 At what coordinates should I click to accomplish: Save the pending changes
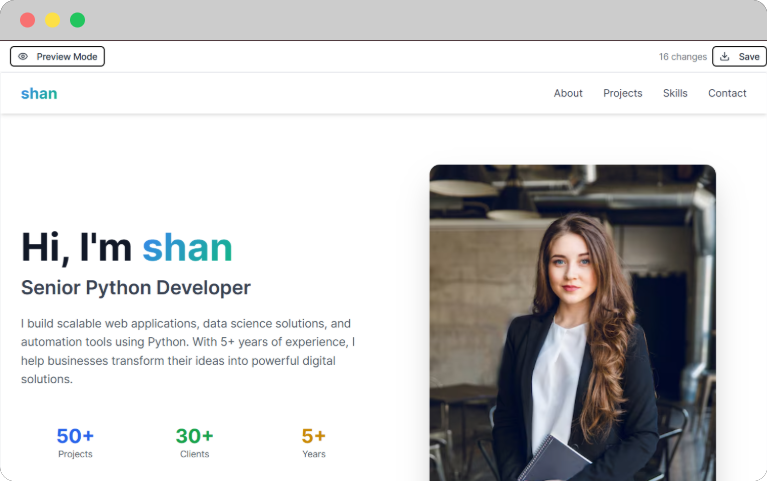(739, 57)
